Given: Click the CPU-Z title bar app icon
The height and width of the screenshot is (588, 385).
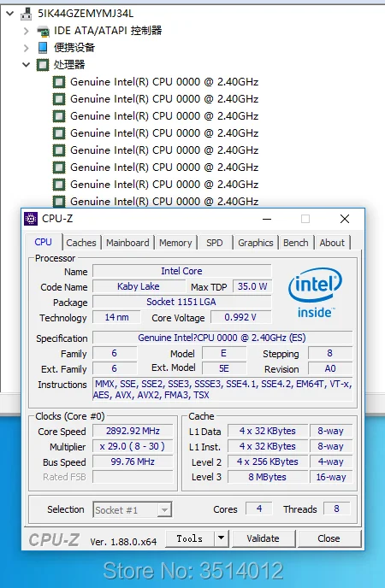Looking at the screenshot, I should [31, 219].
